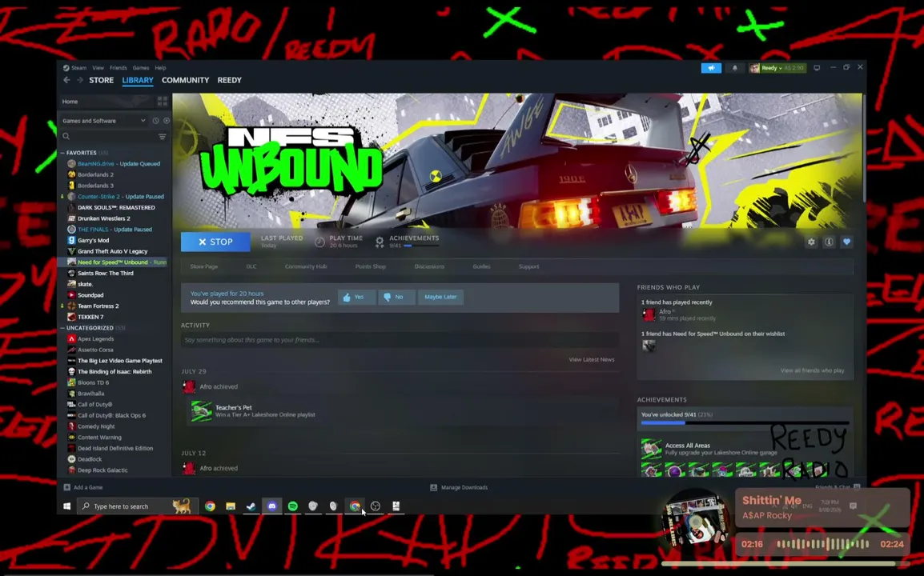Open advanced filter options icon
This screenshot has width=924, height=576.
[162, 136]
